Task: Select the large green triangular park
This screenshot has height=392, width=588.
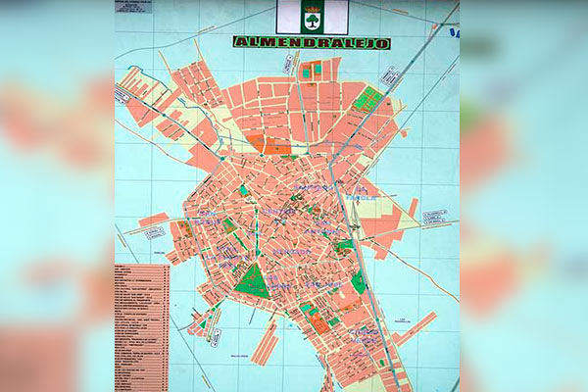Action: [254, 281]
